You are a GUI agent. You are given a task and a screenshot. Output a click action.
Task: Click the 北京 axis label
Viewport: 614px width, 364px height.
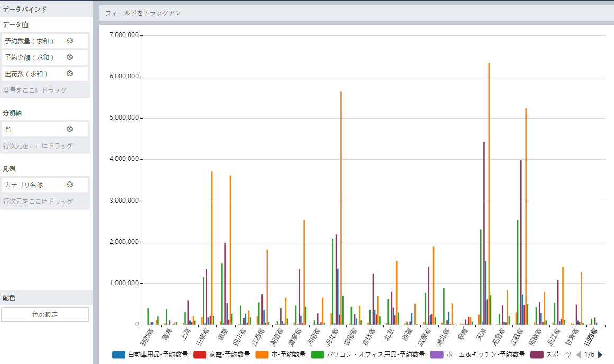390,334
